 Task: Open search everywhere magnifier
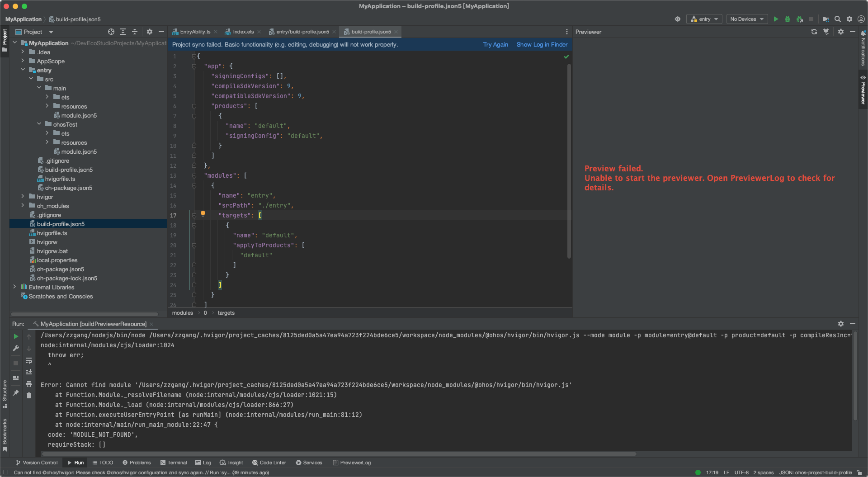838,19
